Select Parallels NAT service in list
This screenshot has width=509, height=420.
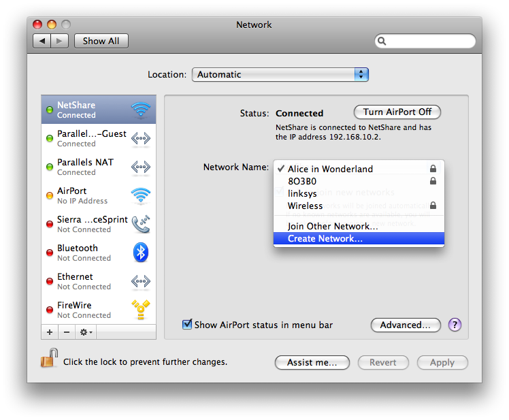(99, 167)
